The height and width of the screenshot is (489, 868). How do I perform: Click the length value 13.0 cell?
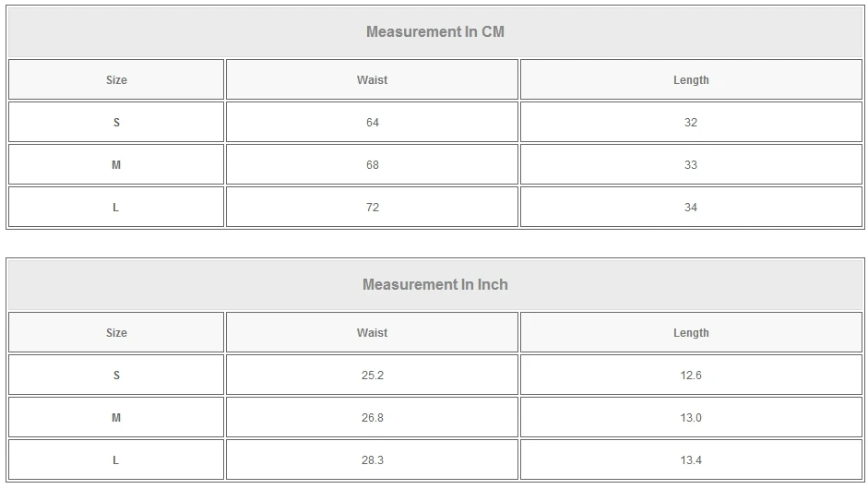point(691,418)
